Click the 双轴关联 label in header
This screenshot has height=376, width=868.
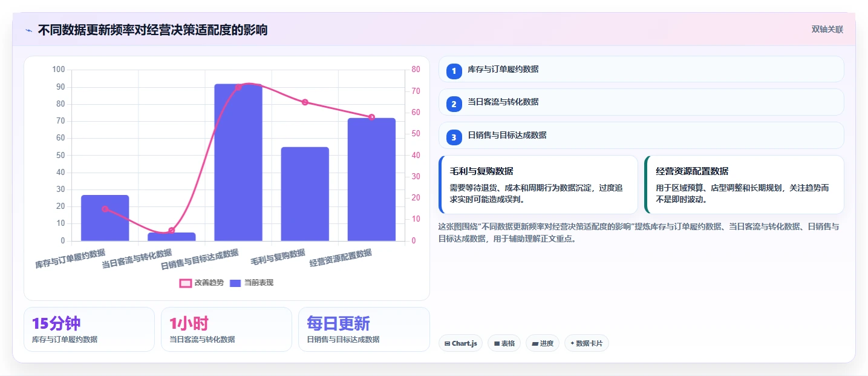pos(827,29)
